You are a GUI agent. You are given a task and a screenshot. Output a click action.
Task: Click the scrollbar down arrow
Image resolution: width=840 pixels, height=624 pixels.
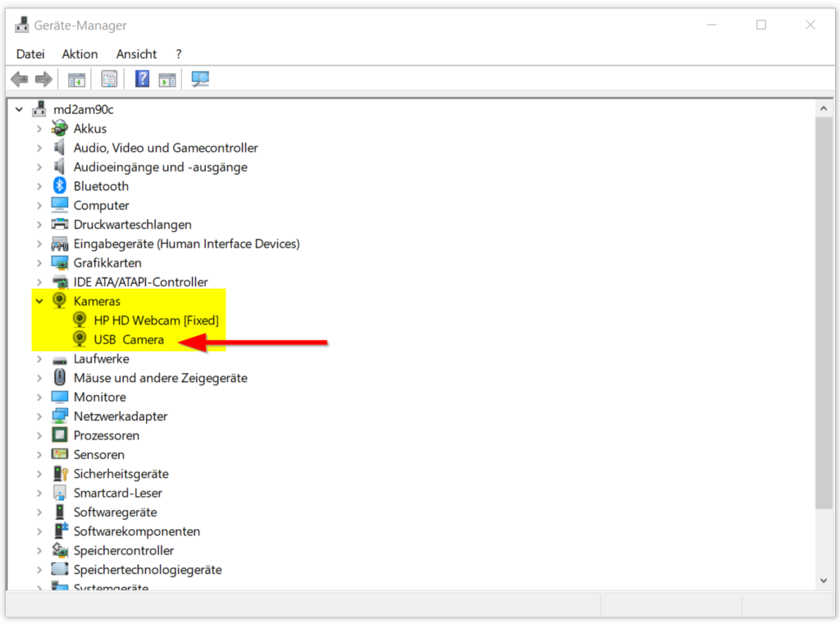pyautogui.click(x=824, y=581)
